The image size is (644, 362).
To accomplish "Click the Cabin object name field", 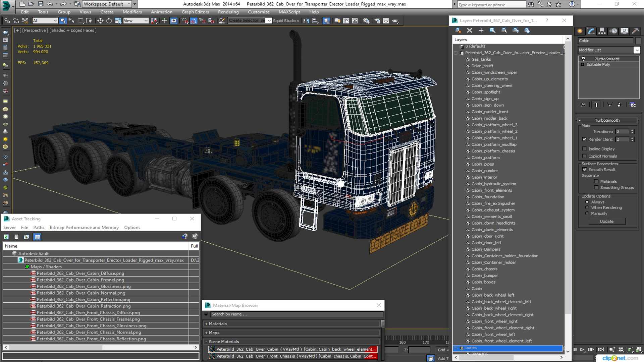I will pyautogui.click(x=606, y=41).
